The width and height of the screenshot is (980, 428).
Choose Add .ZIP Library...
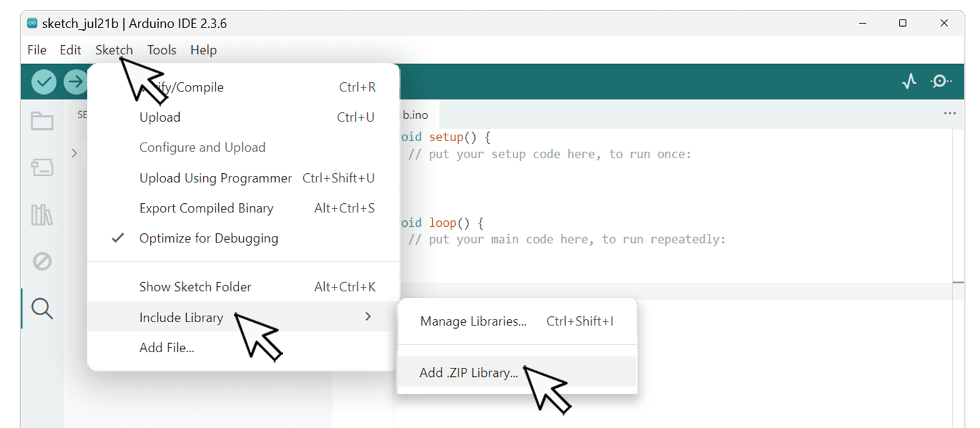point(517,372)
